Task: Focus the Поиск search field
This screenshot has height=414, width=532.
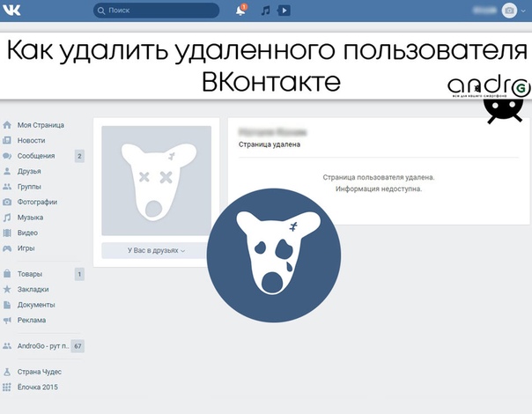Action: point(156,11)
